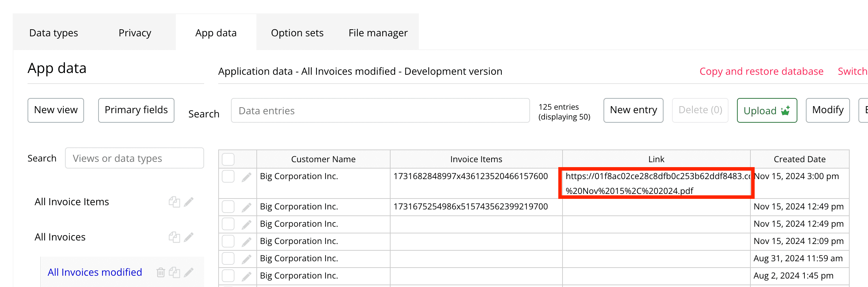
Task: Click the copy icon next to All Invoice Items
Action: click(174, 202)
